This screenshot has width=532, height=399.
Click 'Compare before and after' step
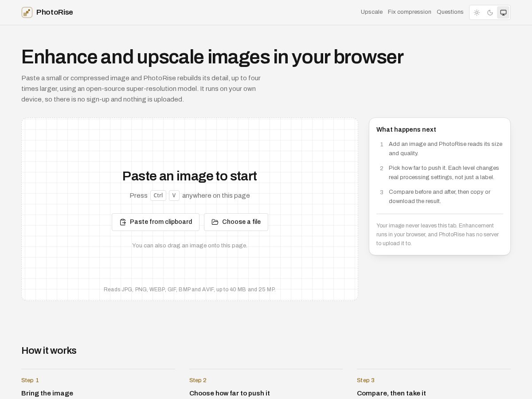[x=439, y=196]
